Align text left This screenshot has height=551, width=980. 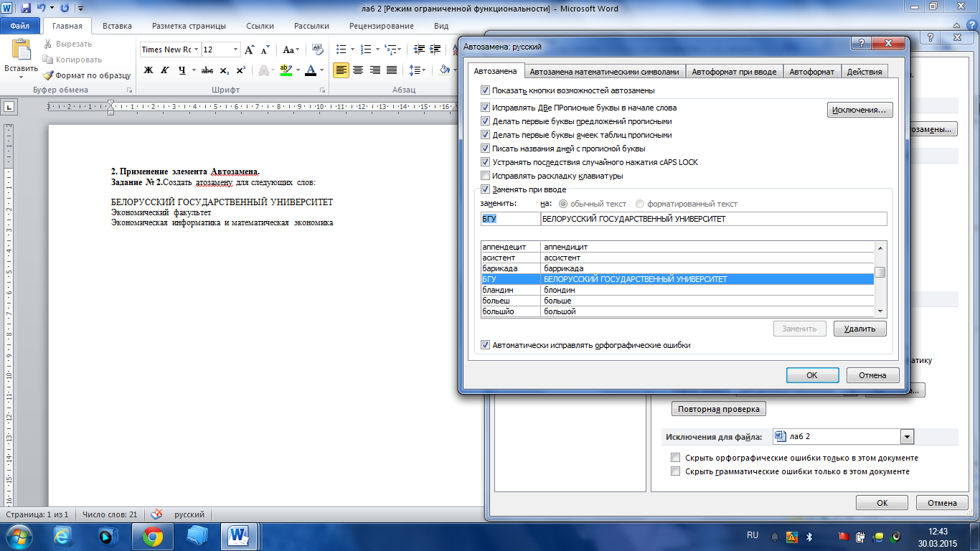pyautogui.click(x=341, y=70)
